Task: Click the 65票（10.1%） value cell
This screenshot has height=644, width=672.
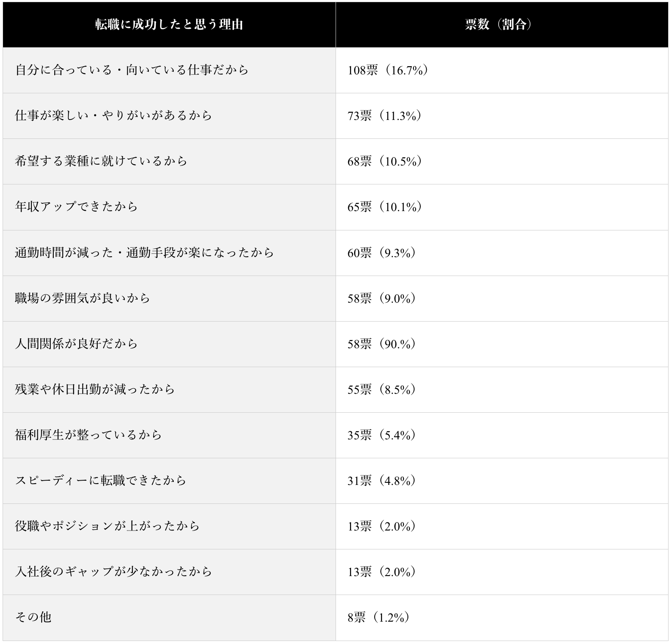Action: [384, 207]
